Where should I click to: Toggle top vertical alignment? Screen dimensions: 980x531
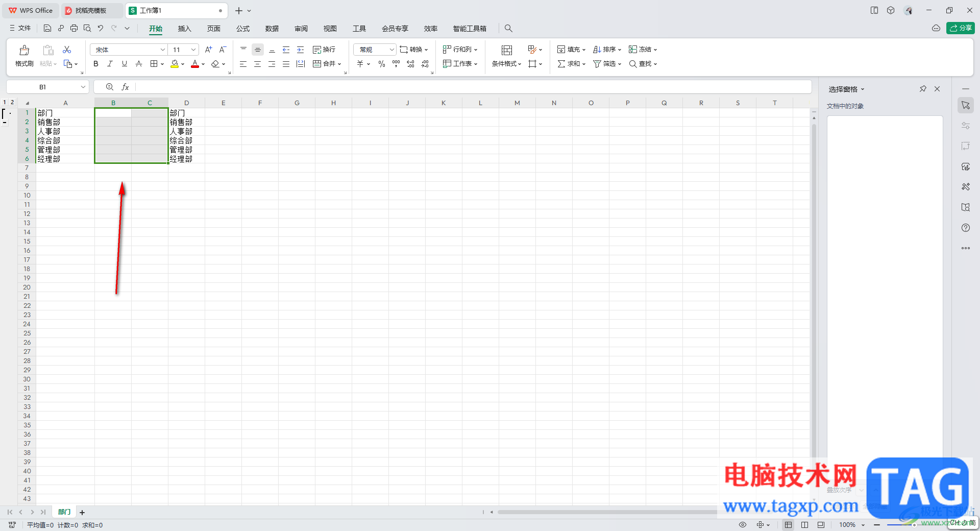(243, 50)
